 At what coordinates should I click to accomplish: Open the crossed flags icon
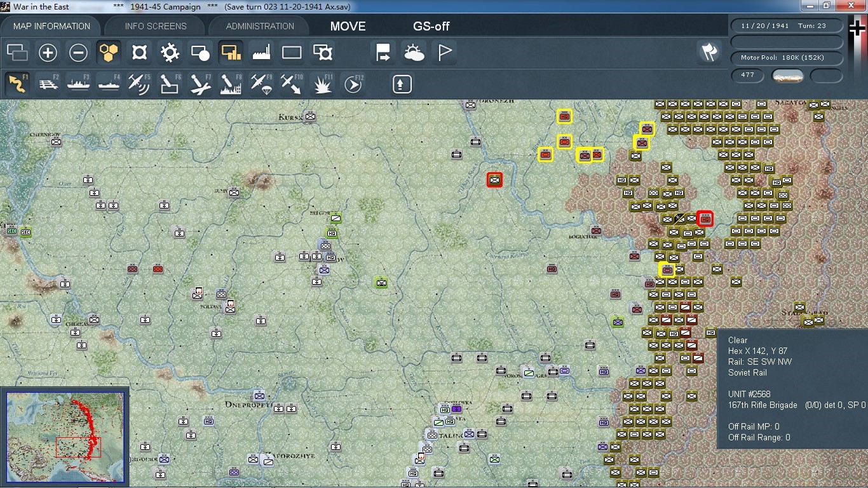709,53
